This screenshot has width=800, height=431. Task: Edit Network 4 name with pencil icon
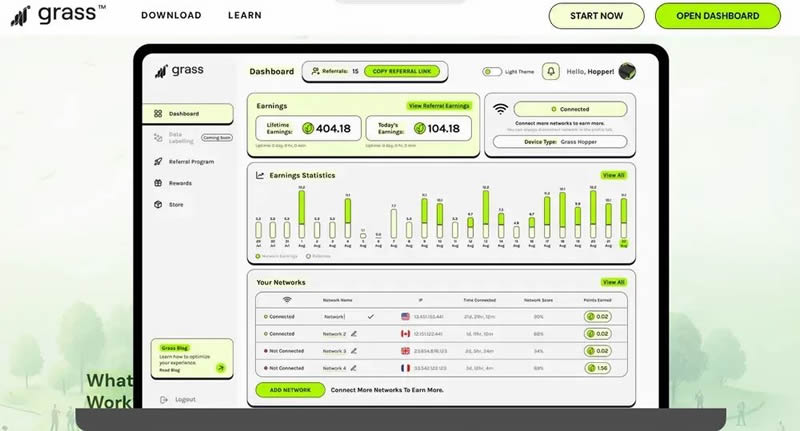pos(354,368)
